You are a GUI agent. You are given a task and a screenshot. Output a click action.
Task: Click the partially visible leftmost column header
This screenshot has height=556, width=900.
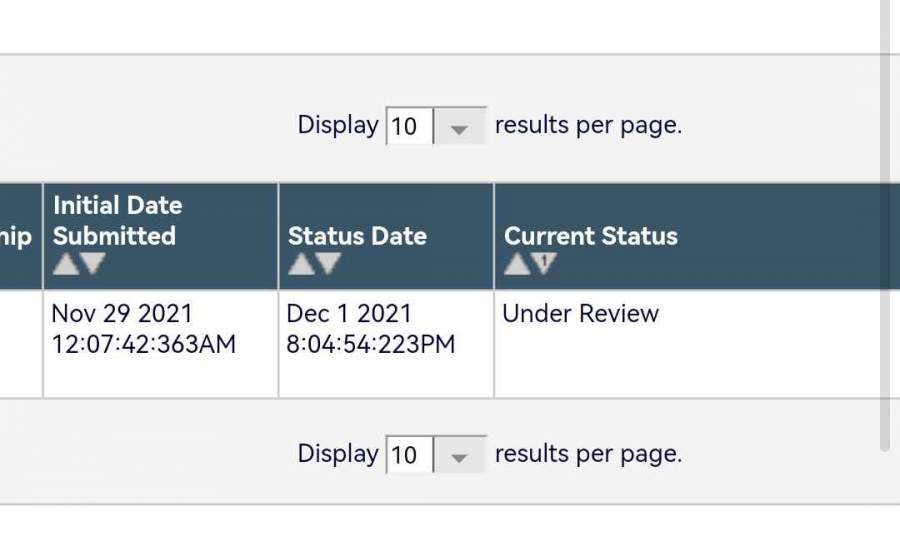click(20, 236)
